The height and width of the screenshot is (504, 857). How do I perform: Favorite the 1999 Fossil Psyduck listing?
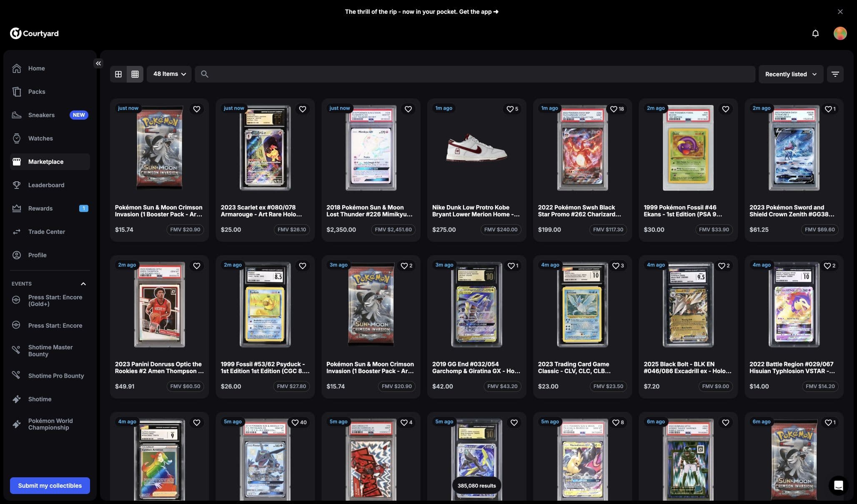click(x=303, y=266)
